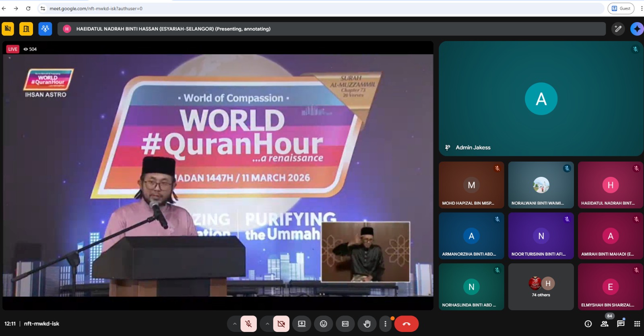The image size is (644, 336).
Task: Open the 74 others participant tile
Action: click(541, 287)
